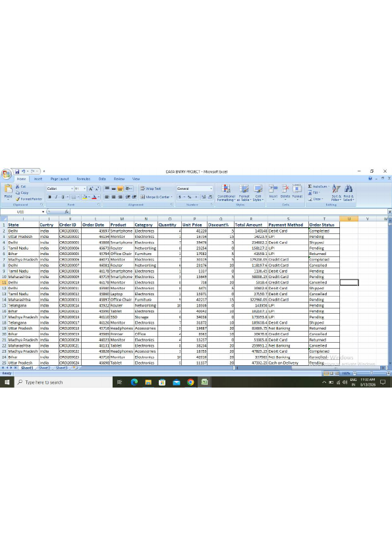Toggle Wrap Text for the cell
This screenshot has height=555, width=392.
pyautogui.click(x=150, y=189)
